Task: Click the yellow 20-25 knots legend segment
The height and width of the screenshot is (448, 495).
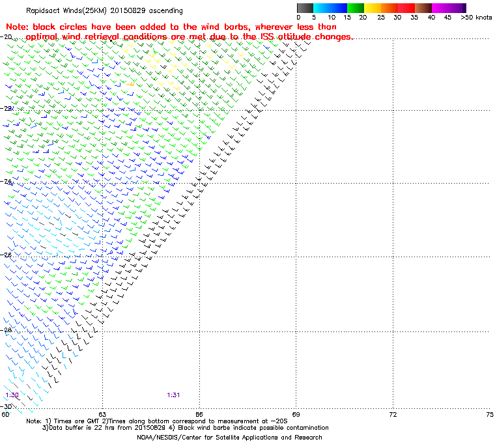Action: coord(373,8)
